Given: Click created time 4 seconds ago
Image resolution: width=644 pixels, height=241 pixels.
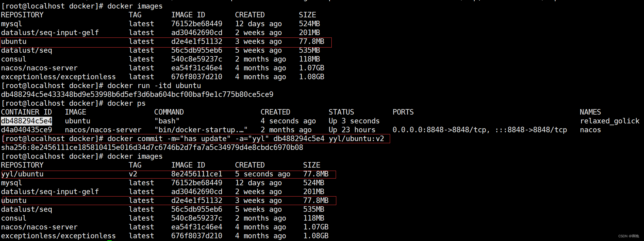Looking at the screenshot, I should (288, 121).
